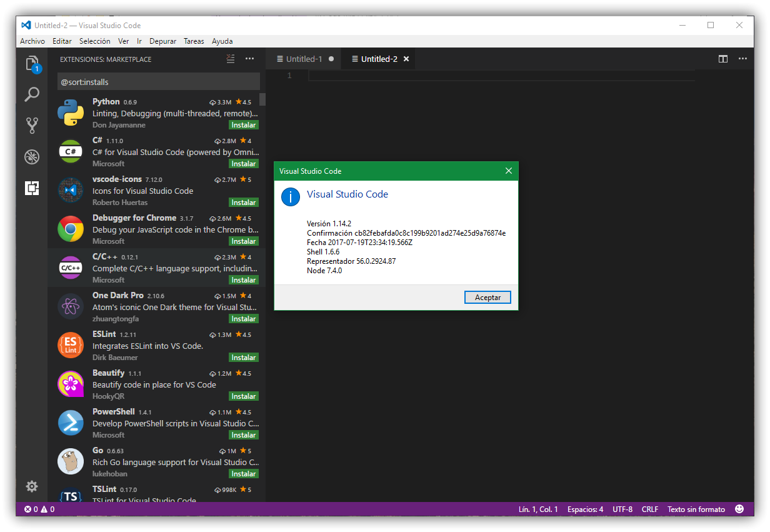Open the Extensions panel more actions menu
This screenshot has height=532, width=770.
coord(249,59)
